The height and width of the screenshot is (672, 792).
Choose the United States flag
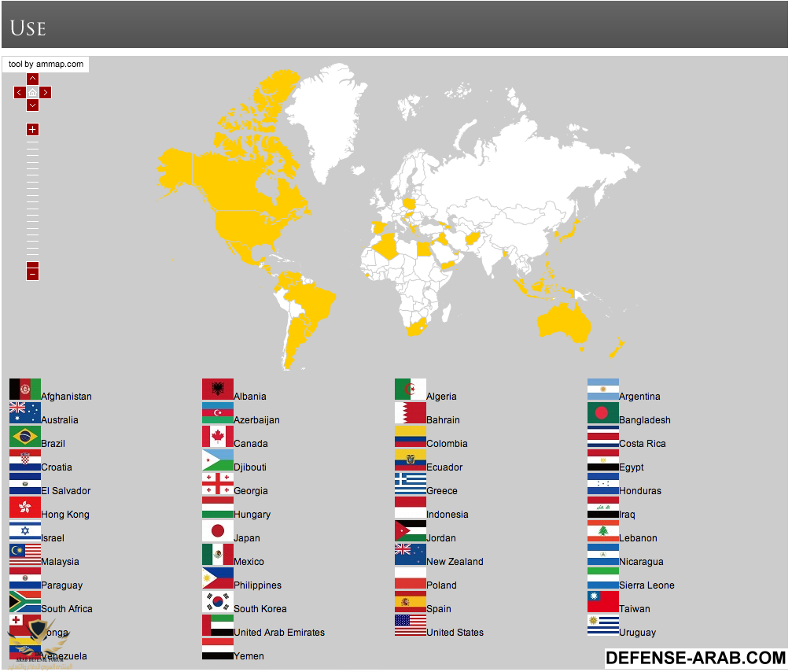point(410,626)
